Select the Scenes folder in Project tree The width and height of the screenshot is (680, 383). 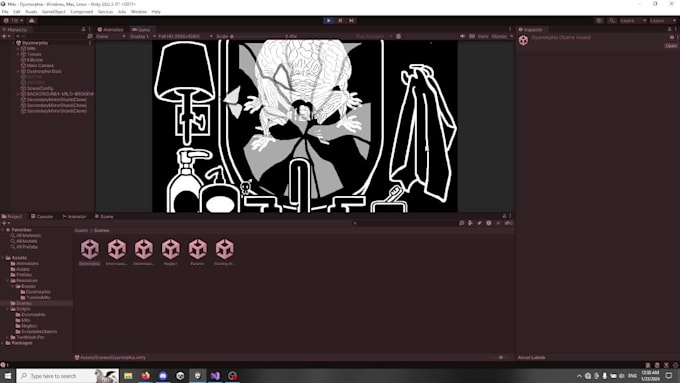click(23, 303)
